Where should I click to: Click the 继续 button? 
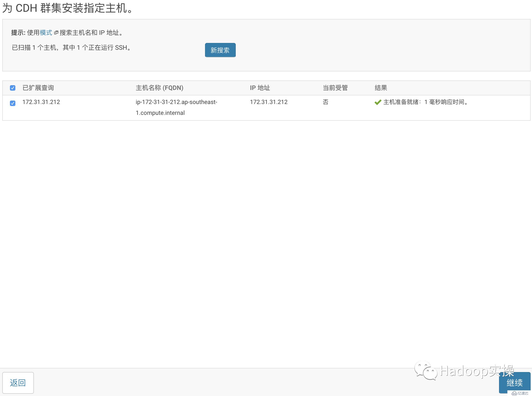tap(515, 383)
